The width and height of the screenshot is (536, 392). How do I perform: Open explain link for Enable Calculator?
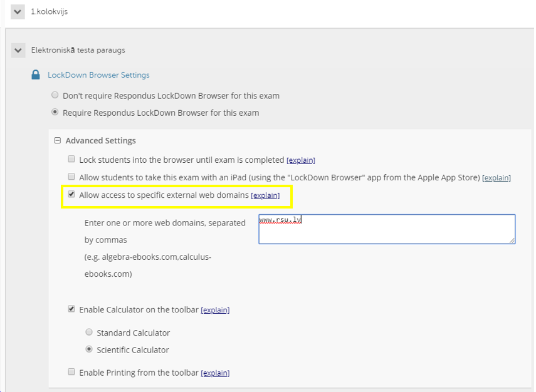(x=215, y=310)
